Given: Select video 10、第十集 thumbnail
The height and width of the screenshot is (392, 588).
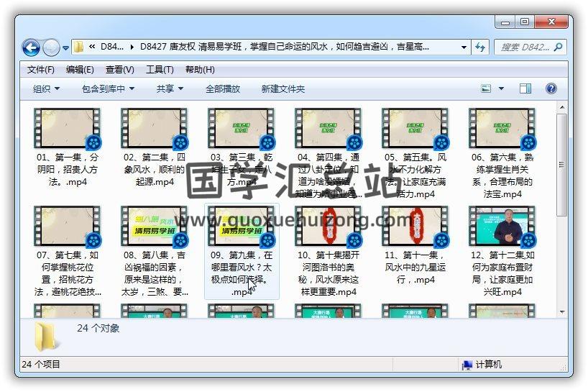Looking at the screenshot, I should point(328,226).
